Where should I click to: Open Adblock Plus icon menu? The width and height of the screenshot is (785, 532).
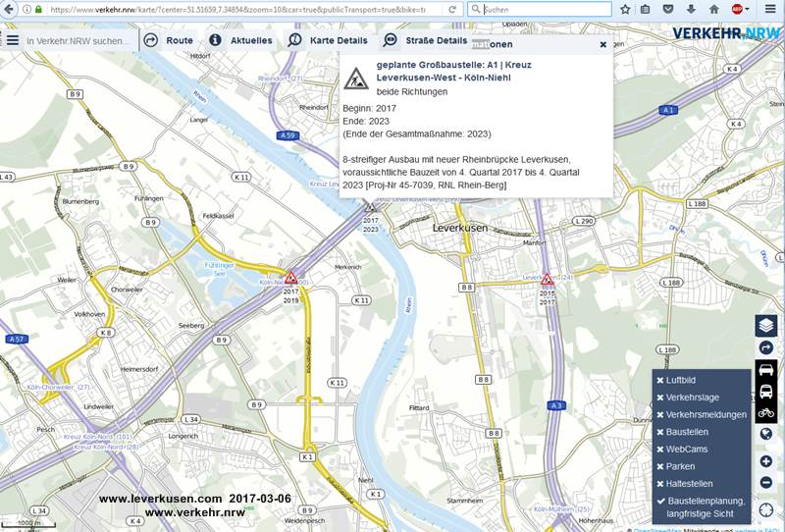(740, 9)
